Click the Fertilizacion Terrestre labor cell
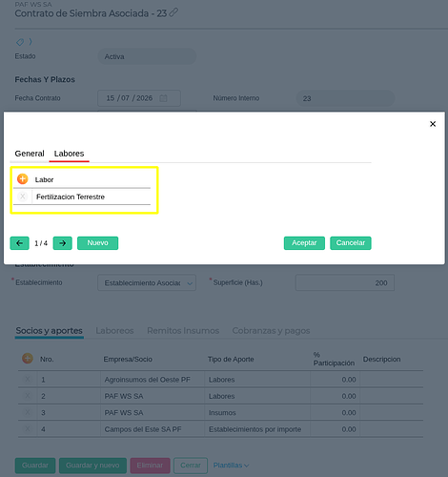 click(92, 197)
